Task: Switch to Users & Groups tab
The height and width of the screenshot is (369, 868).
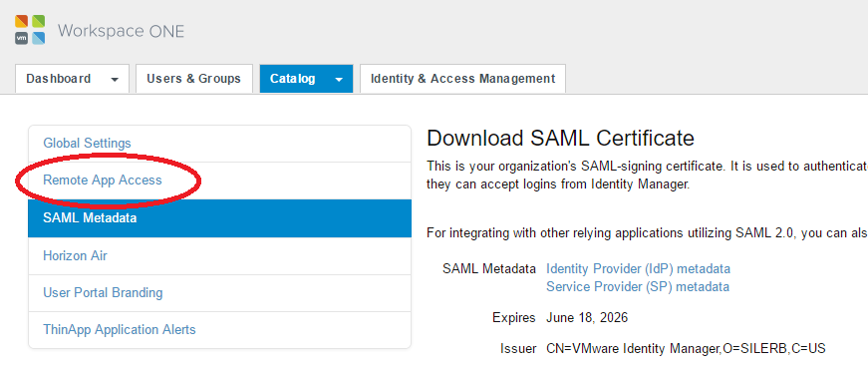Action: 193,79
